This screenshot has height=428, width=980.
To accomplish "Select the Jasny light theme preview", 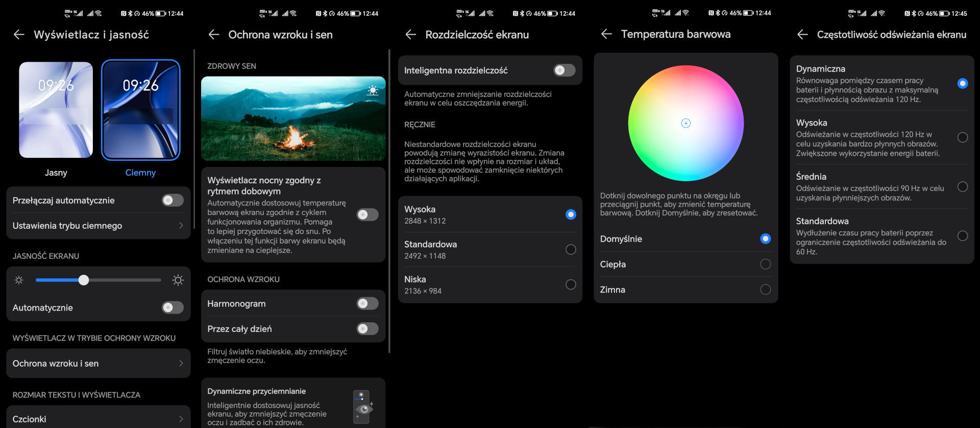I will click(x=56, y=110).
